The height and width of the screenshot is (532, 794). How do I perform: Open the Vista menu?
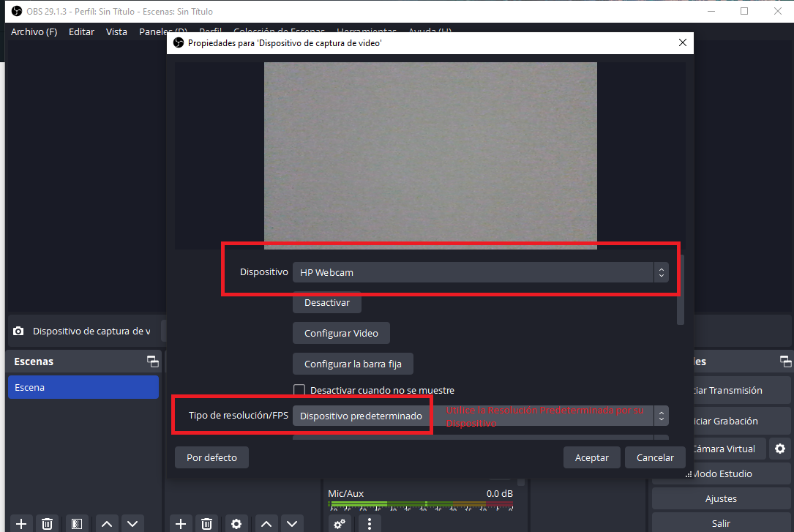click(116, 31)
